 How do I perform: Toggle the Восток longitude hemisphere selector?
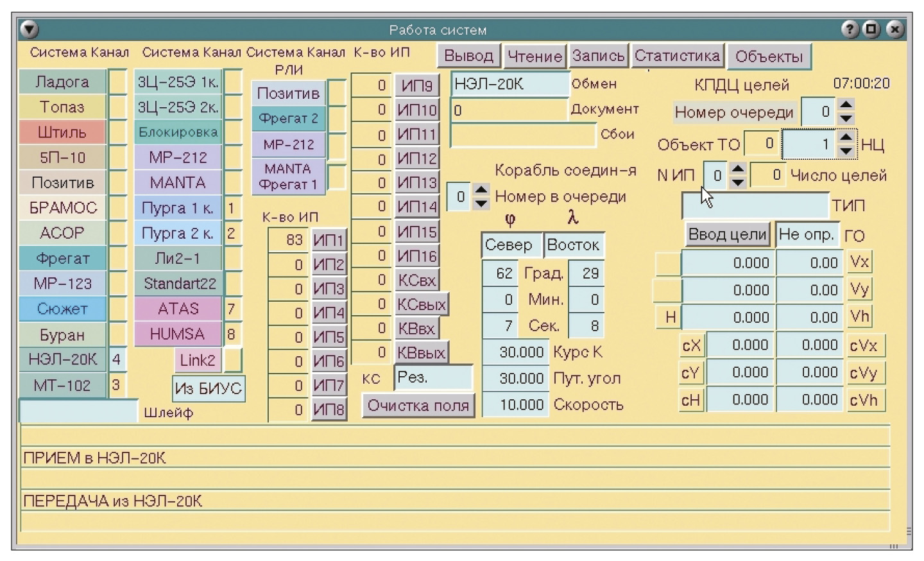574,245
